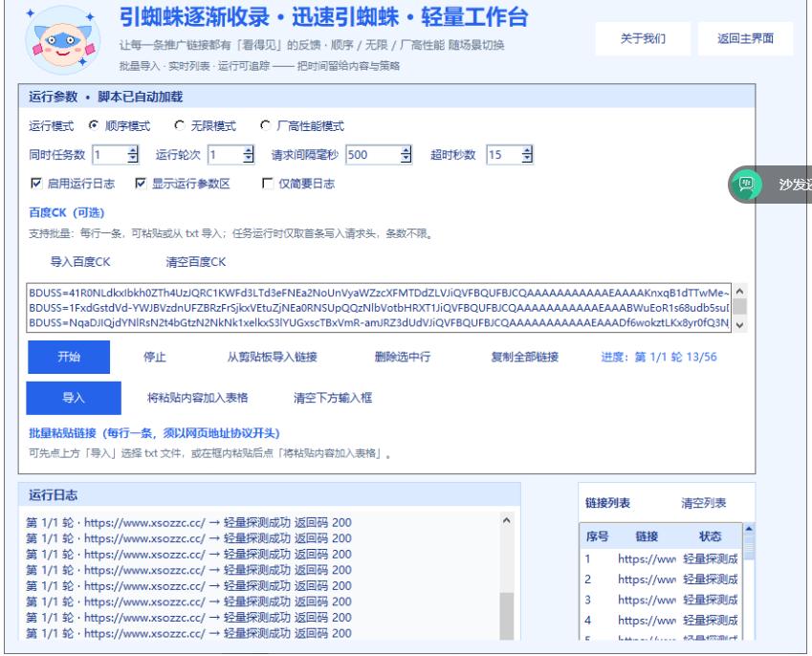Disable 启用运行日志 checkbox
This screenshot has height=656, width=812.
[36, 184]
